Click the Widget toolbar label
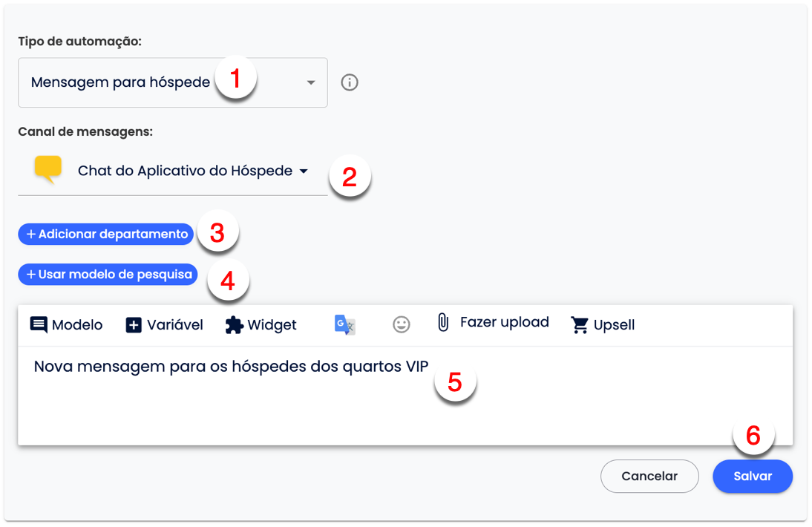This screenshot has width=812, height=527. 272,325
